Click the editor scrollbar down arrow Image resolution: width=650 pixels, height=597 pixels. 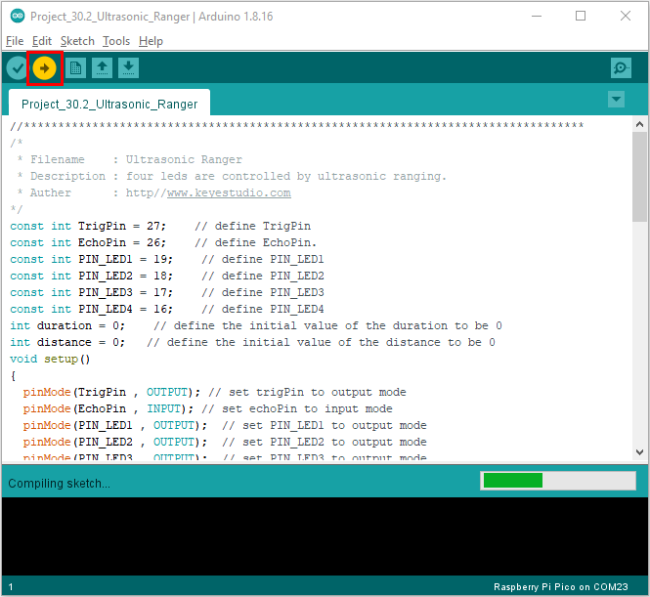pos(639,452)
